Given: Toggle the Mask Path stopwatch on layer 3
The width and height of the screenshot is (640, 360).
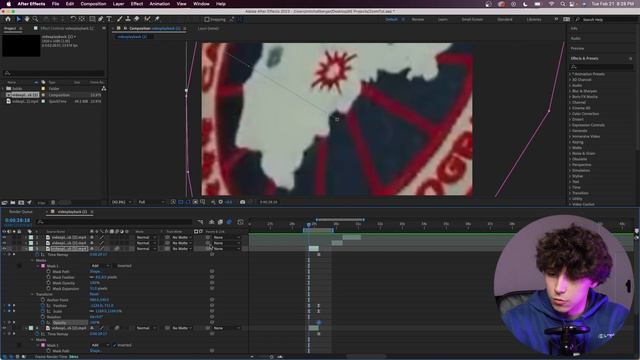Looking at the screenshot, I should pos(48,271).
